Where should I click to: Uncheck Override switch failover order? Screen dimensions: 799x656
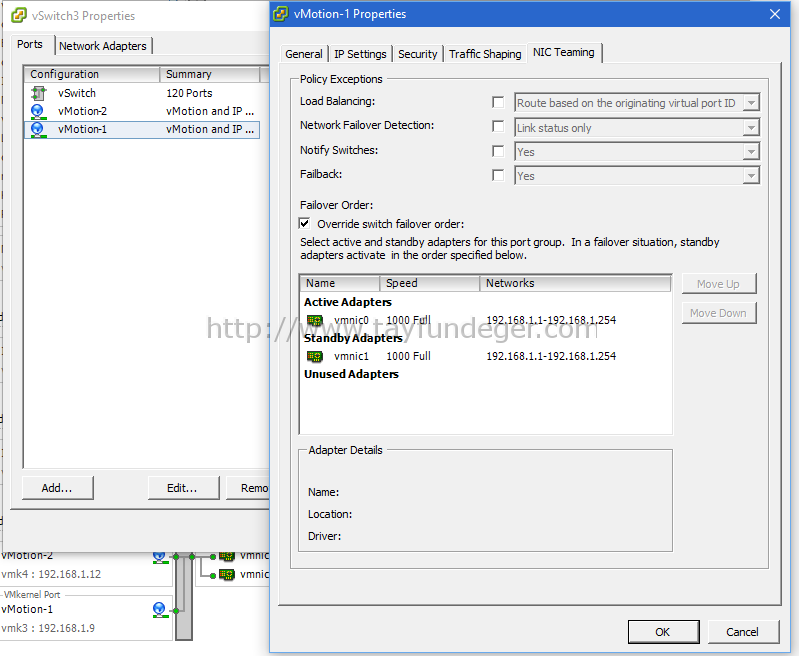pyautogui.click(x=305, y=224)
